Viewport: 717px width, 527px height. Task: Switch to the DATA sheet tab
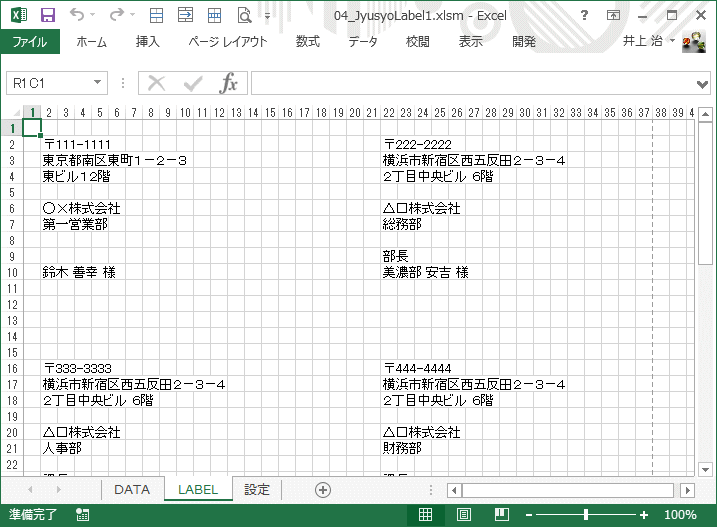[x=132, y=489]
